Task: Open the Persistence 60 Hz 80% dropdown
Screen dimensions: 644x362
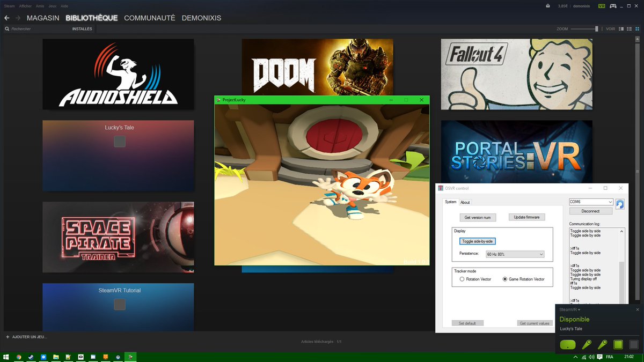Action: click(x=515, y=254)
